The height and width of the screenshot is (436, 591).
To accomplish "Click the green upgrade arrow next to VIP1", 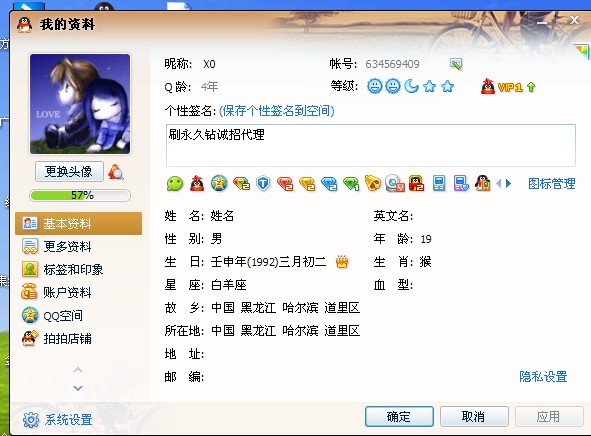I will pyautogui.click(x=531, y=87).
